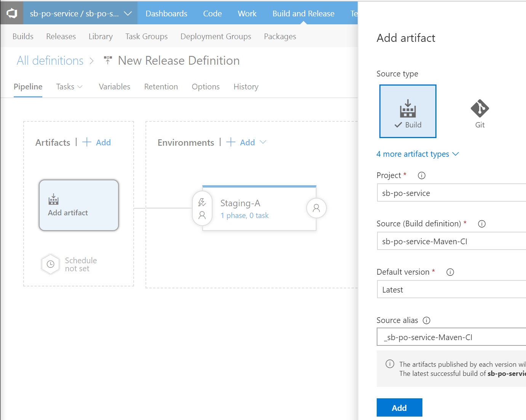
Task: Click Add link in the Environments section
Action: coord(247,142)
